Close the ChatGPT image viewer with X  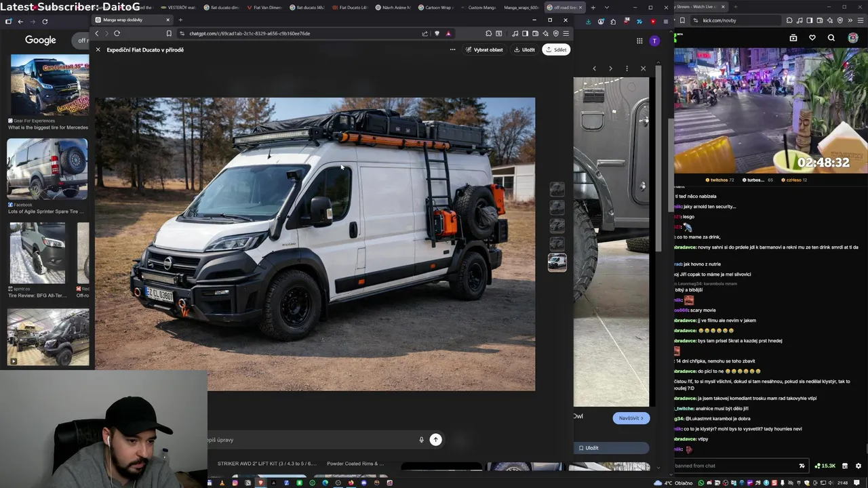(98, 49)
